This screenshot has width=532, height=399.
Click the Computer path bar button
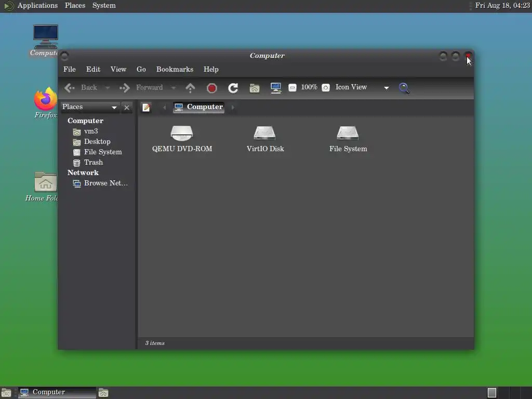(x=199, y=107)
